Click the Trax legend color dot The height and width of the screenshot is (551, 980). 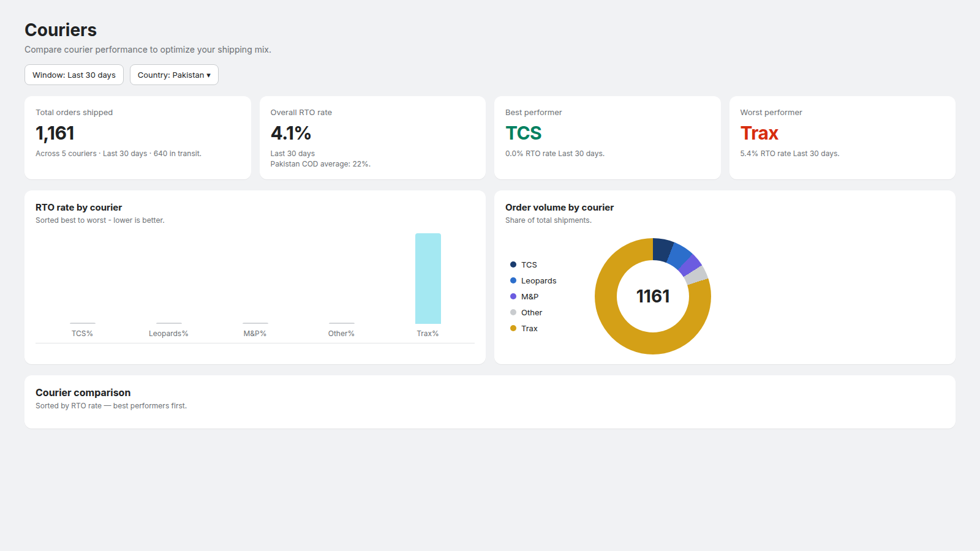513,328
